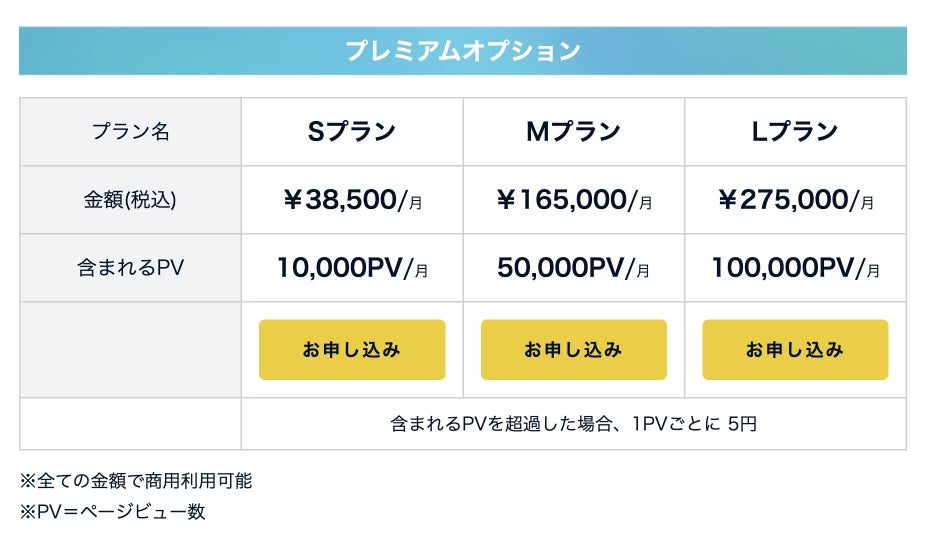Screen dimensions: 942x540
Task: Click the 10,000PV/月 cell
Action: click(x=352, y=268)
